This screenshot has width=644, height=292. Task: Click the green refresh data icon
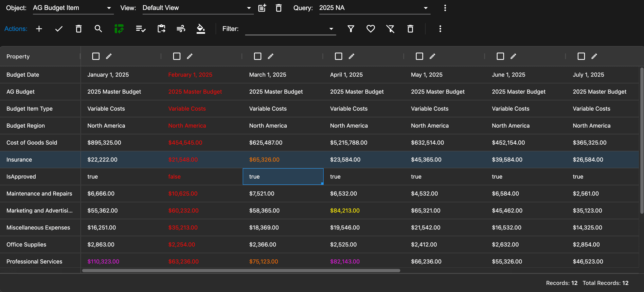coord(119,29)
